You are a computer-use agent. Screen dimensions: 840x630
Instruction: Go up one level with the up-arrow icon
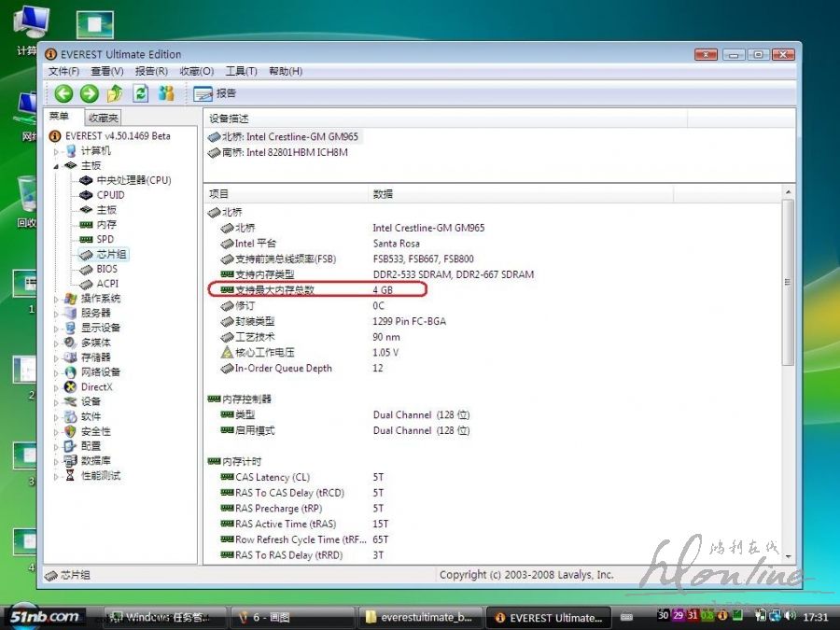pyautogui.click(x=115, y=93)
